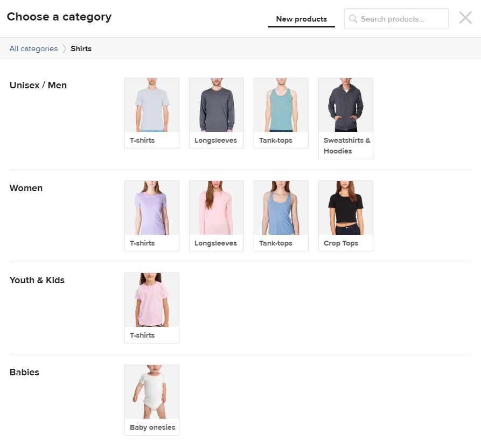
Task: Click the Unisex / Men Tank-tops label
Action: pos(275,141)
